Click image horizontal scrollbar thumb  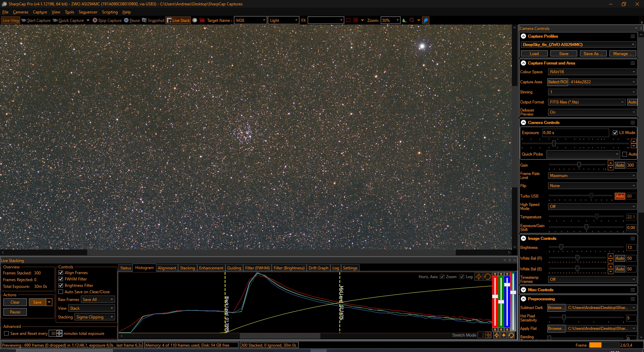(x=271, y=252)
